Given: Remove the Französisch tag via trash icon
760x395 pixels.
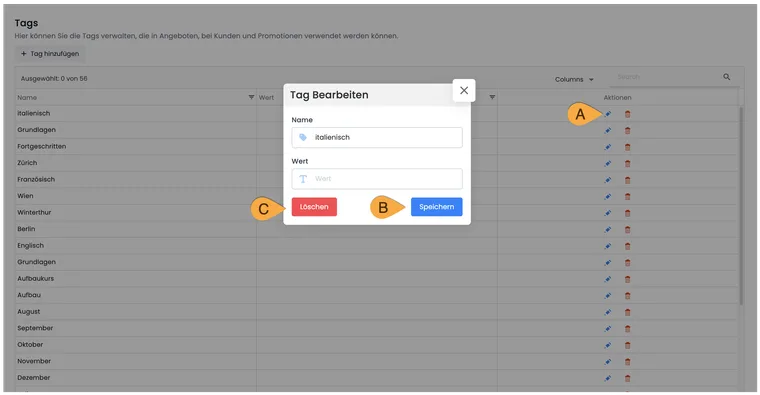Looking at the screenshot, I should [x=628, y=180].
